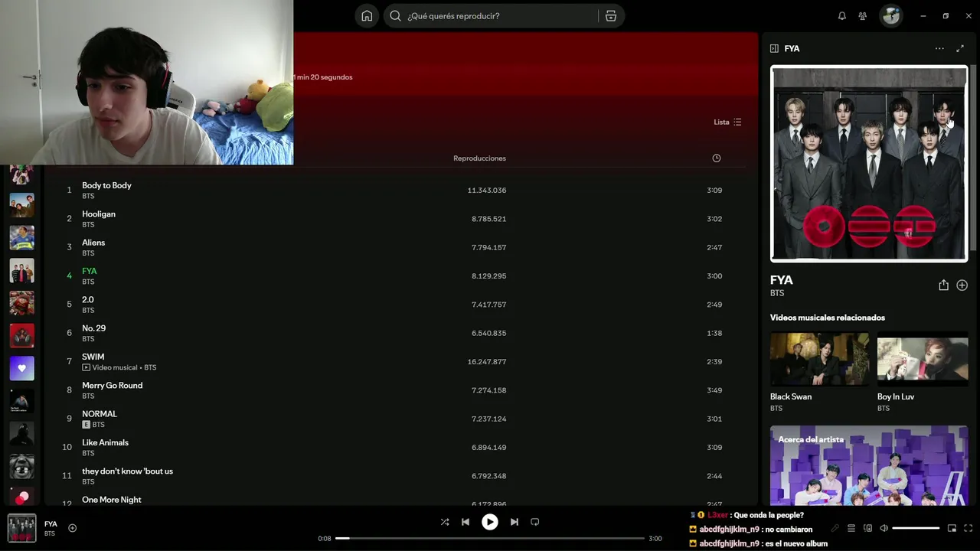Mute the volume speaker icon

pos(884,528)
